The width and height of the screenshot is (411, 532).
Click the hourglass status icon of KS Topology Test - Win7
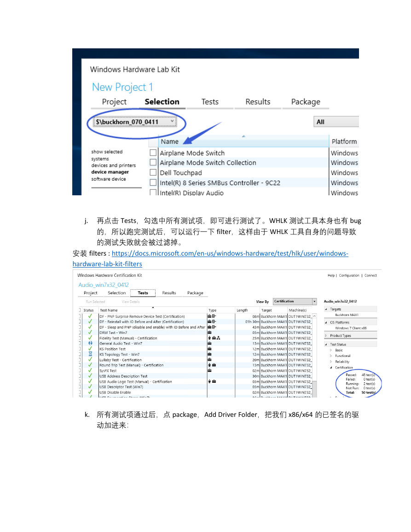[90, 354]
